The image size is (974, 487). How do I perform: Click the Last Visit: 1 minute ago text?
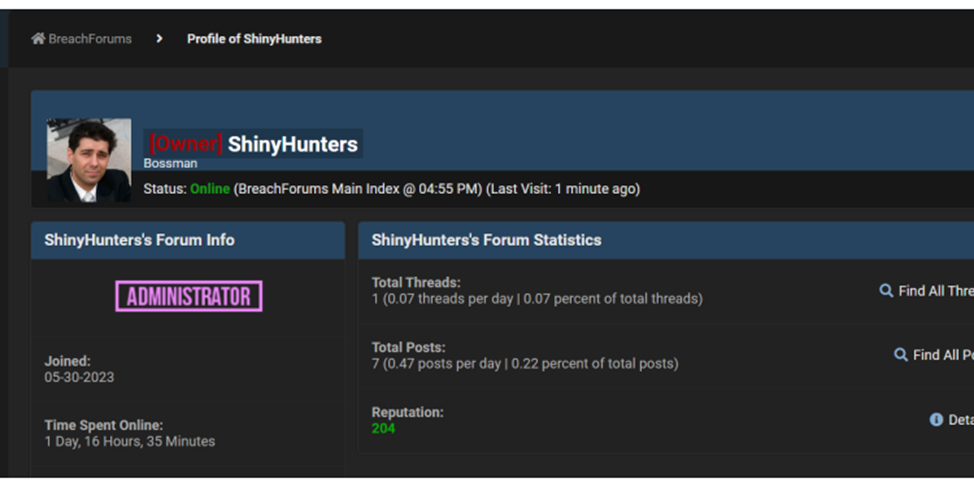pos(563,189)
